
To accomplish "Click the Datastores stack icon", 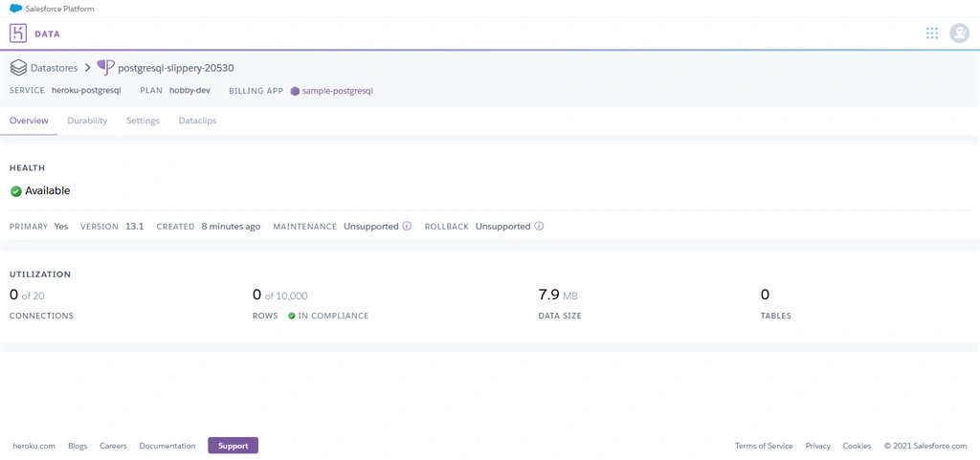I will (19, 67).
